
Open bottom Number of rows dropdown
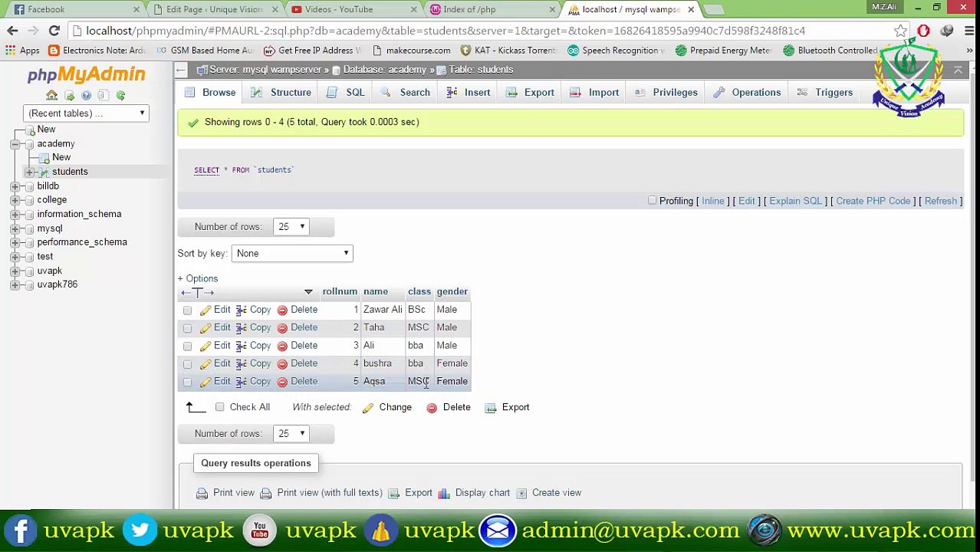[x=291, y=434]
